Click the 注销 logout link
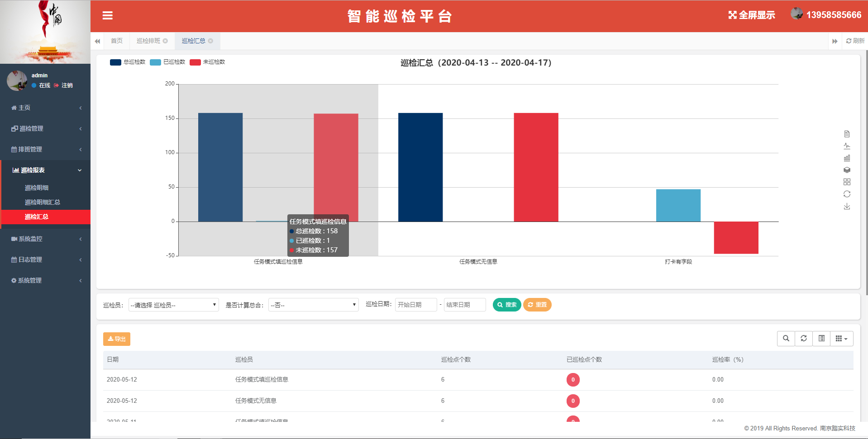 63,85
